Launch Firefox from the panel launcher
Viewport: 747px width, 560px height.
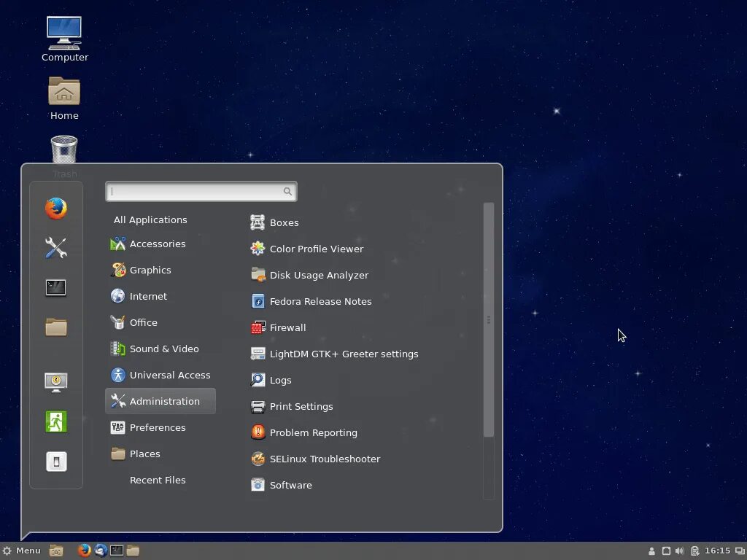85,551
